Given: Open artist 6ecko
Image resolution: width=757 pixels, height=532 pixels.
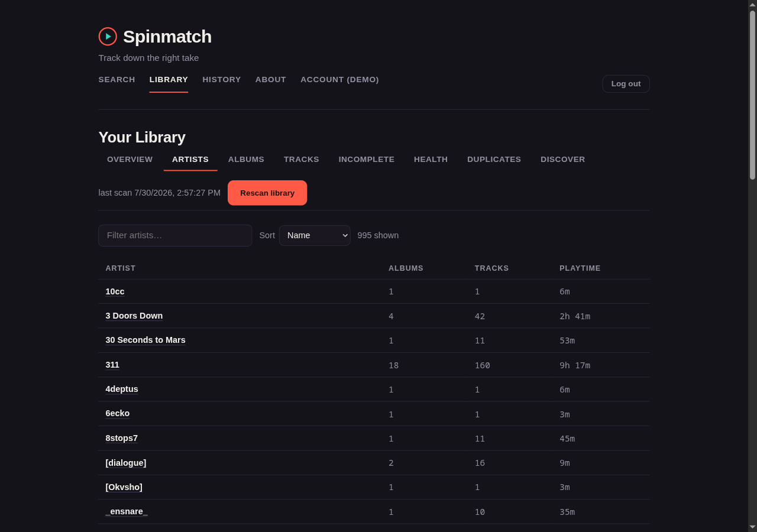Looking at the screenshot, I should (118, 413).
